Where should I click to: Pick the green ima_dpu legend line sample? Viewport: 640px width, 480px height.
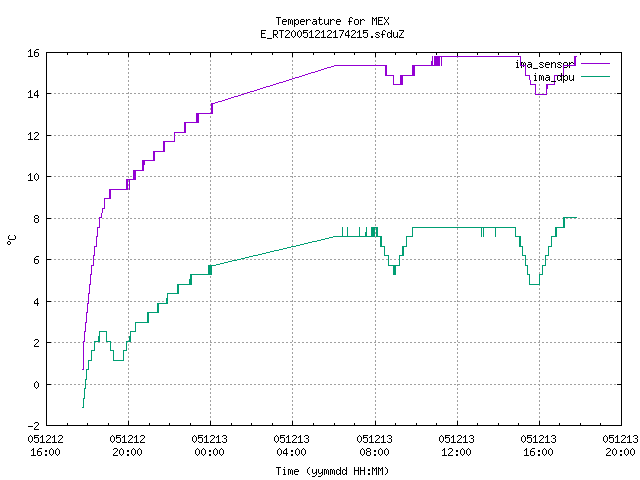[x=595, y=77]
